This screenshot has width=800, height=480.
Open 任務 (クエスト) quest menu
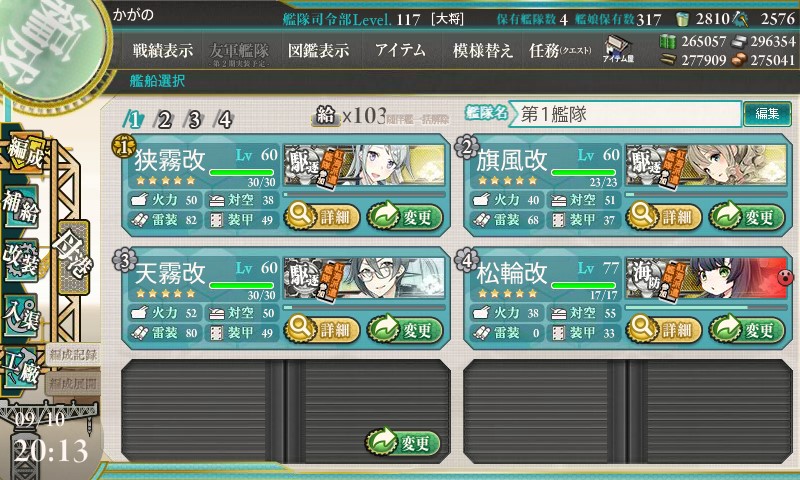[560, 50]
